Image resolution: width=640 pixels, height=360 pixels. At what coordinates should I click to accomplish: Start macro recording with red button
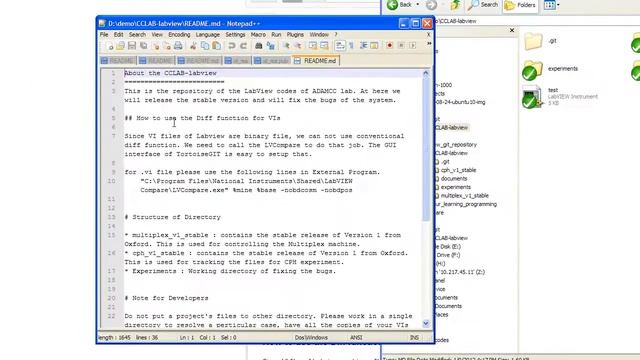(x=390, y=46)
